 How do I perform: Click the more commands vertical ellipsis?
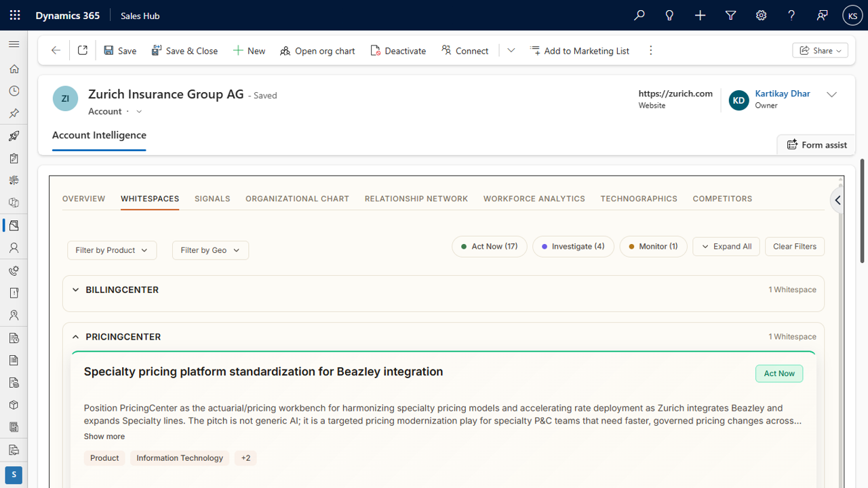click(650, 50)
